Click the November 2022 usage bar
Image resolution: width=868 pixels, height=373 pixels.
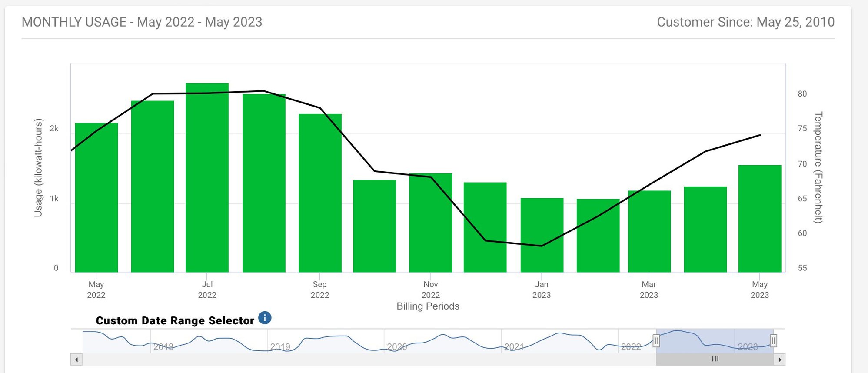[430, 223]
